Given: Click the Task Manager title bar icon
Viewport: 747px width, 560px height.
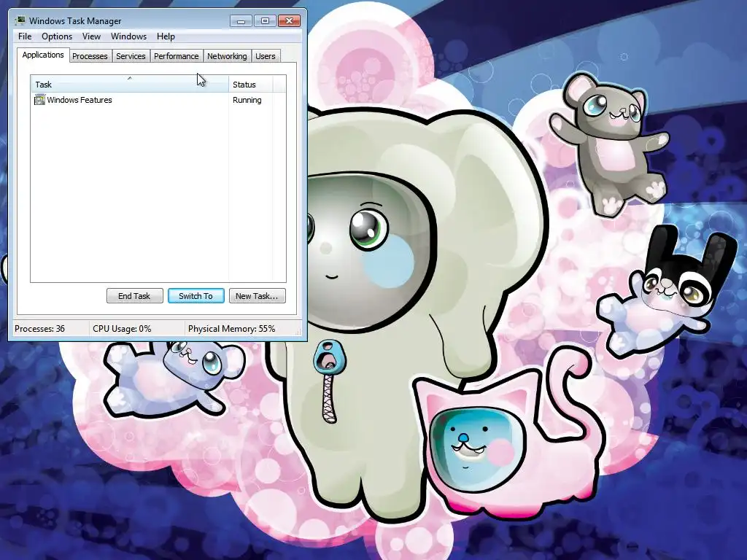Looking at the screenshot, I should click(x=20, y=20).
